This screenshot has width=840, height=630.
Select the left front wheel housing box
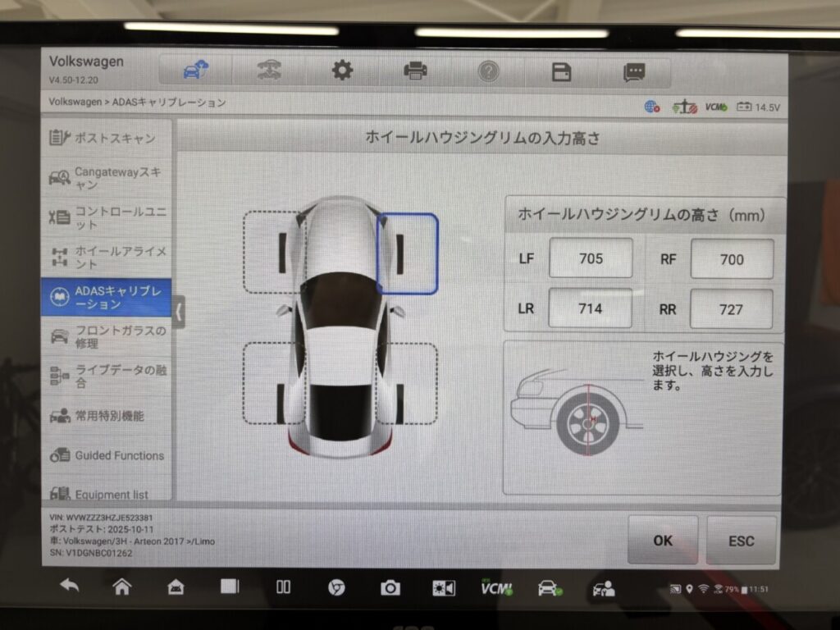pos(274,252)
